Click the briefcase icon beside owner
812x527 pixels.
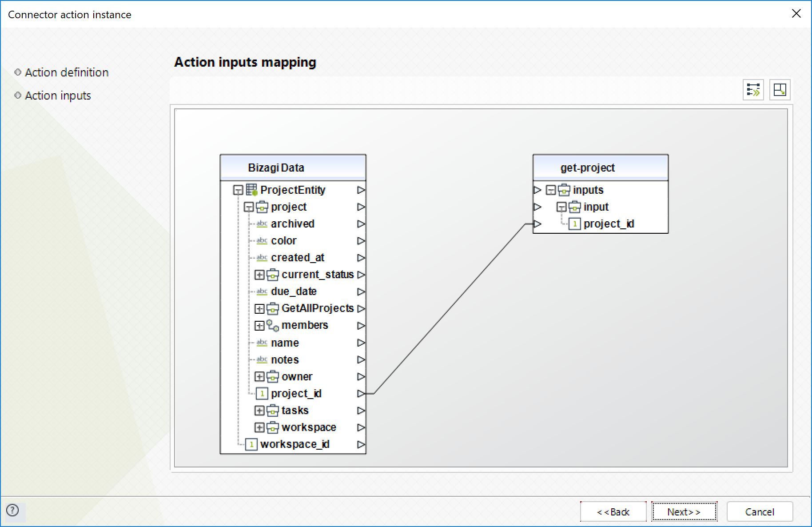(x=273, y=376)
